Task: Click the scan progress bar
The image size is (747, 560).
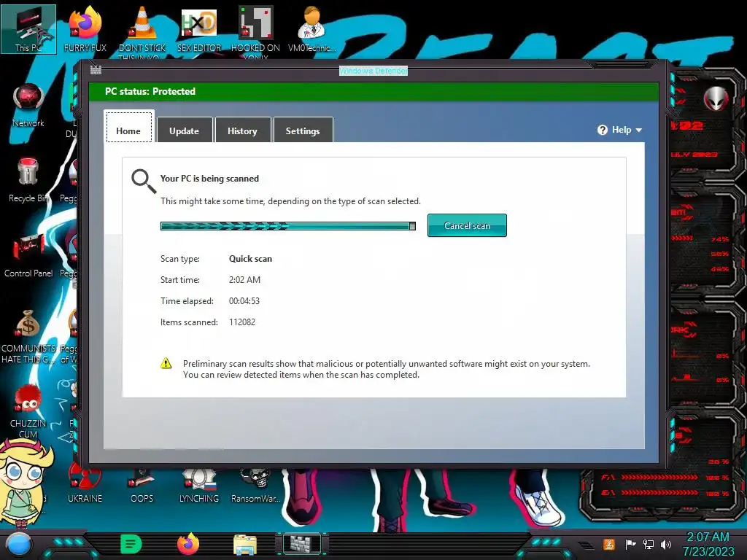Action: 287,226
